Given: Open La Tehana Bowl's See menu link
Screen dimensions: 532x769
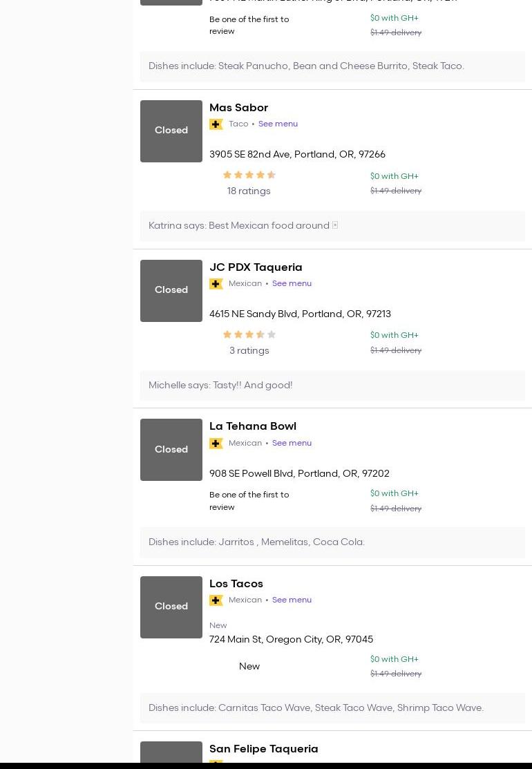Looking at the screenshot, I should 292,444.
